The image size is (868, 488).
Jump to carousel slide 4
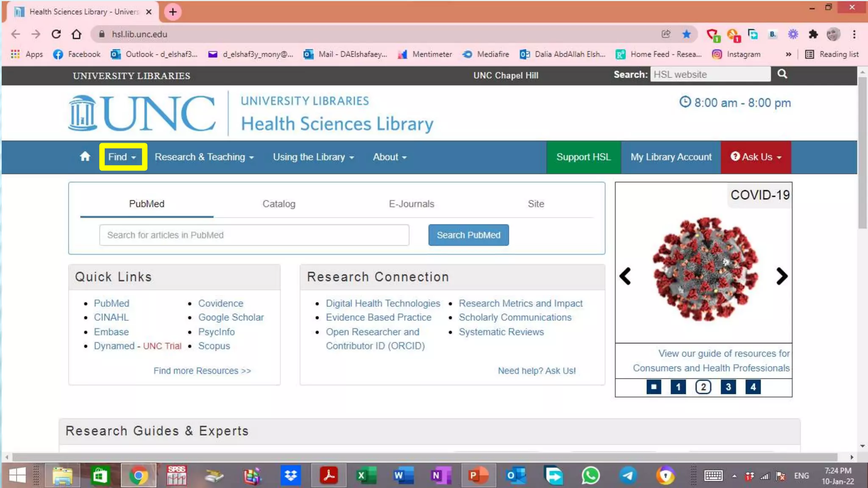[753, 387]
